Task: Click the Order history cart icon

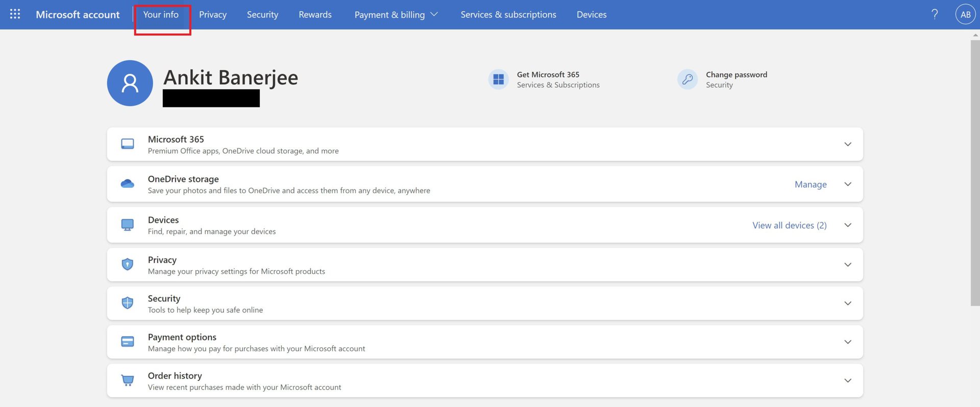Action: [x=128, y=380]
